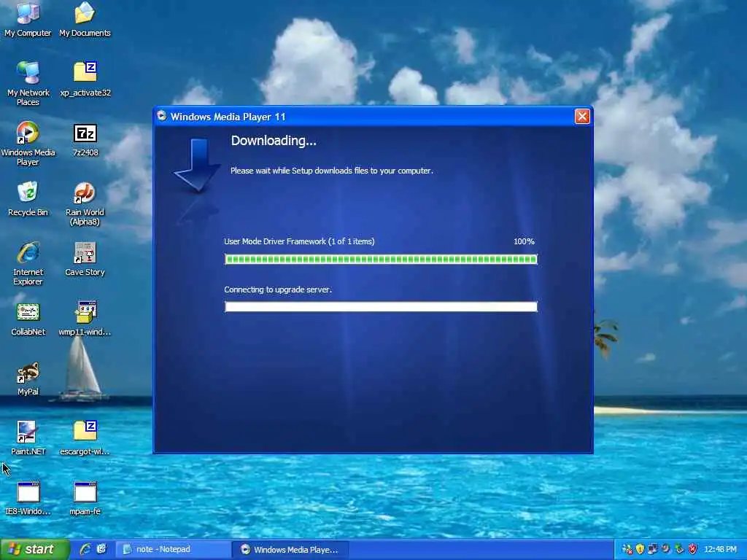The image size is (747, 560).
Task: Click the Windows Media Player title bar icon
Action: coord(162,116)
